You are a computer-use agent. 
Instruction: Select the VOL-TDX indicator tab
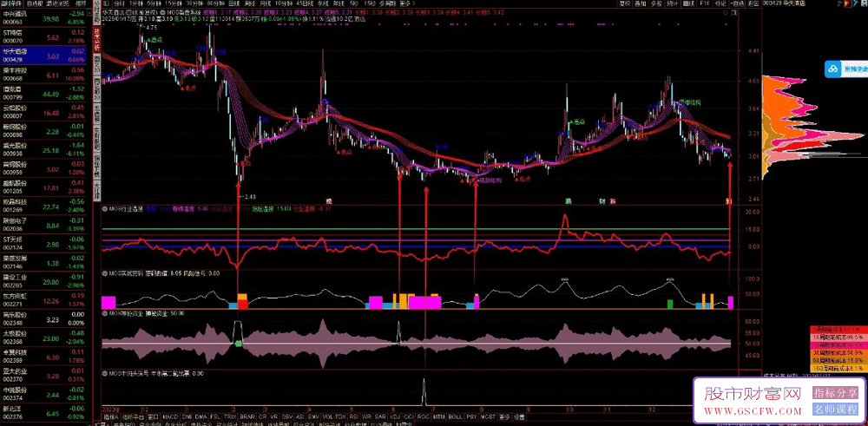tap(334, 416)
